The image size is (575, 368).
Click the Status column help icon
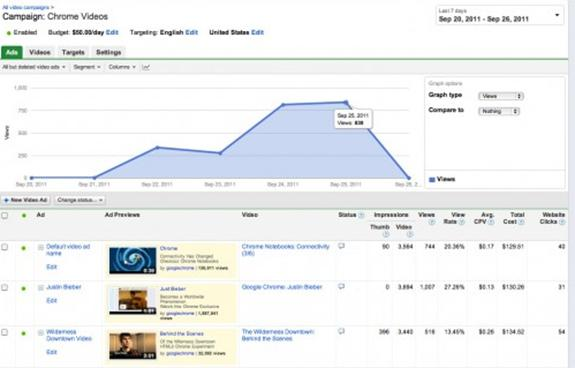[x=361, y=215]
